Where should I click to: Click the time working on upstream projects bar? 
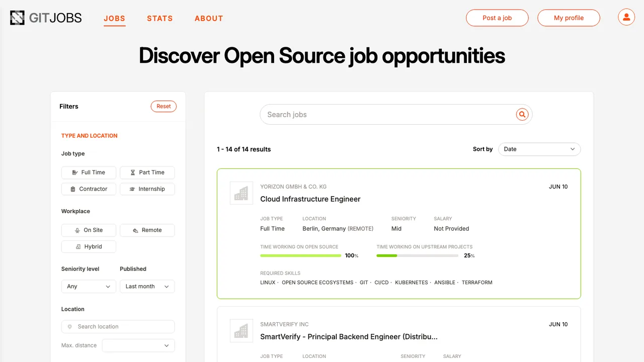[417, 256]
